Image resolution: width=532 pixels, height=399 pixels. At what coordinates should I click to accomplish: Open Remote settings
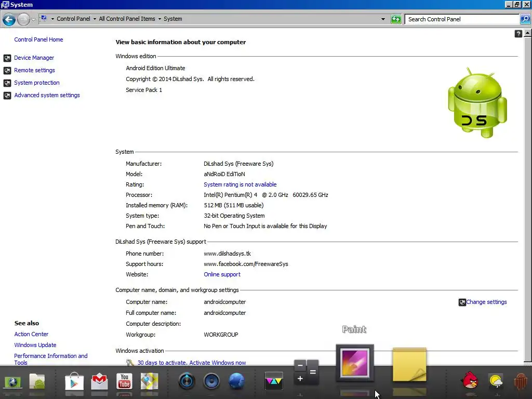tap(34, 70)
